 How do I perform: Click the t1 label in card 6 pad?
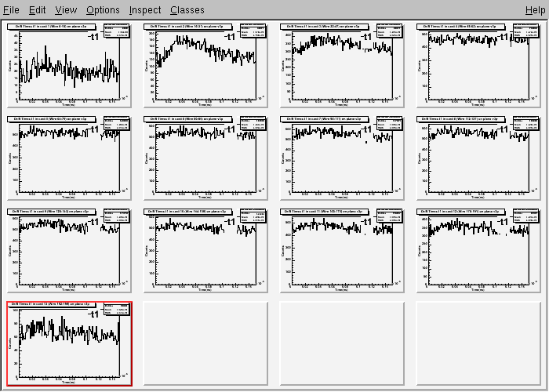coord(230,129)
